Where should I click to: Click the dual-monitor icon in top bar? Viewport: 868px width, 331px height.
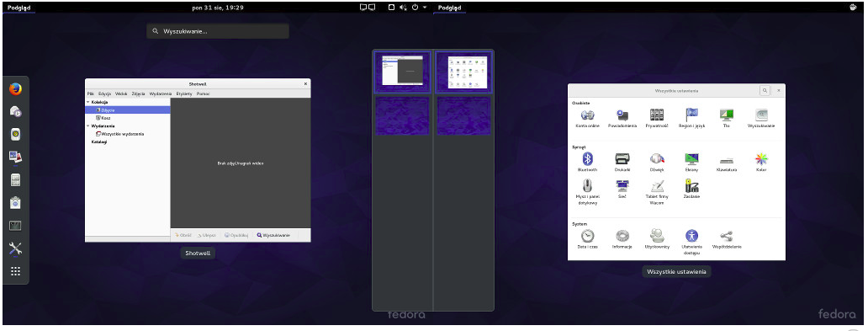368,8
